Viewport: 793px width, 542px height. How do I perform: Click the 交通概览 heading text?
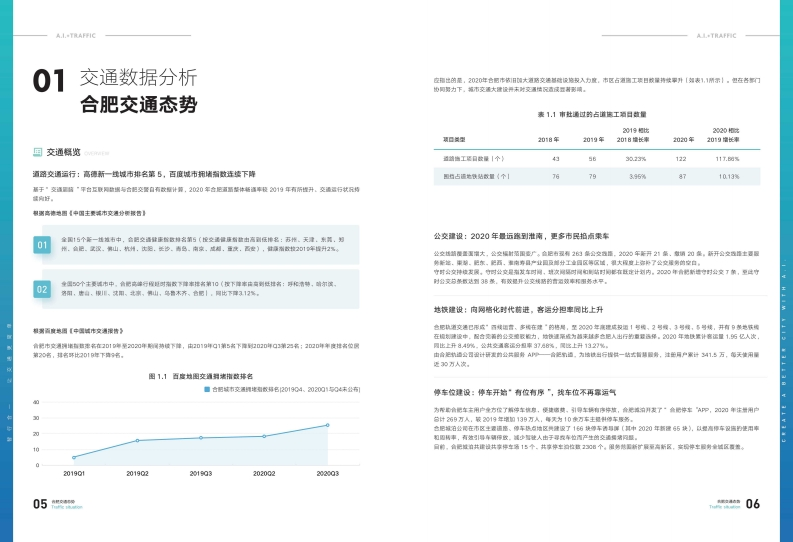[x=63, y=152]
